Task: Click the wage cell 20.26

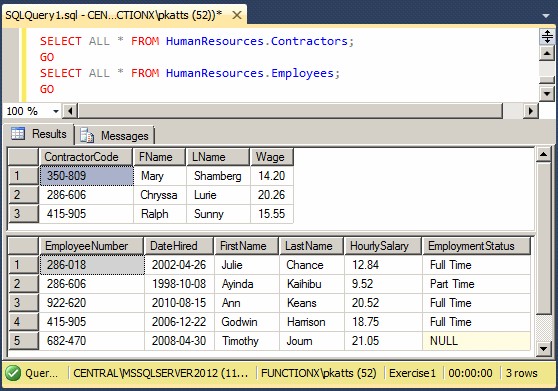Action: coord(272,195)
